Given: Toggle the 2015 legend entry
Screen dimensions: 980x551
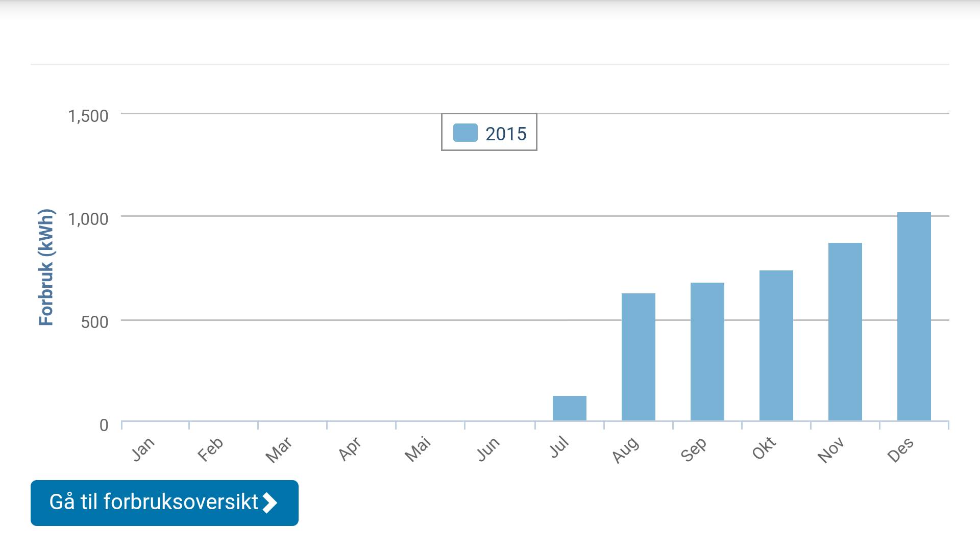Looking at the screenshot, I should [x=489, y=132].
